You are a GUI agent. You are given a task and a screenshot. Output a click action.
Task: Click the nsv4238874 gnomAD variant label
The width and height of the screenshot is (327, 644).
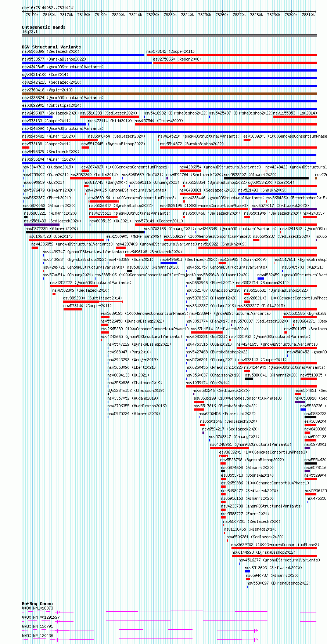point(63,98)
